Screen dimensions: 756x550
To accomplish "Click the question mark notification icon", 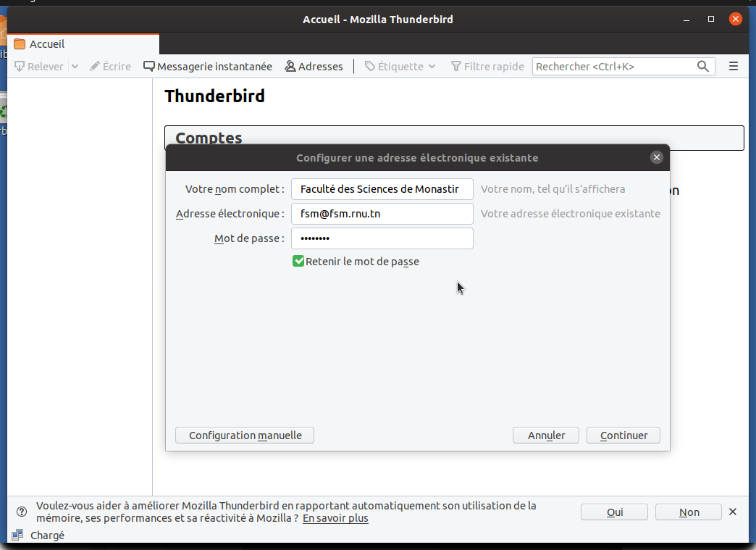I will pos(22,512).
